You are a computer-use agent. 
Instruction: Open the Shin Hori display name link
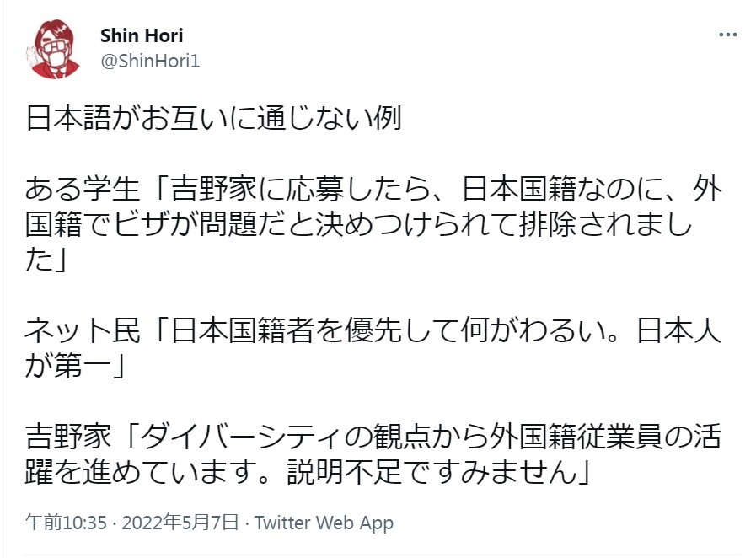tap(142, 35)
